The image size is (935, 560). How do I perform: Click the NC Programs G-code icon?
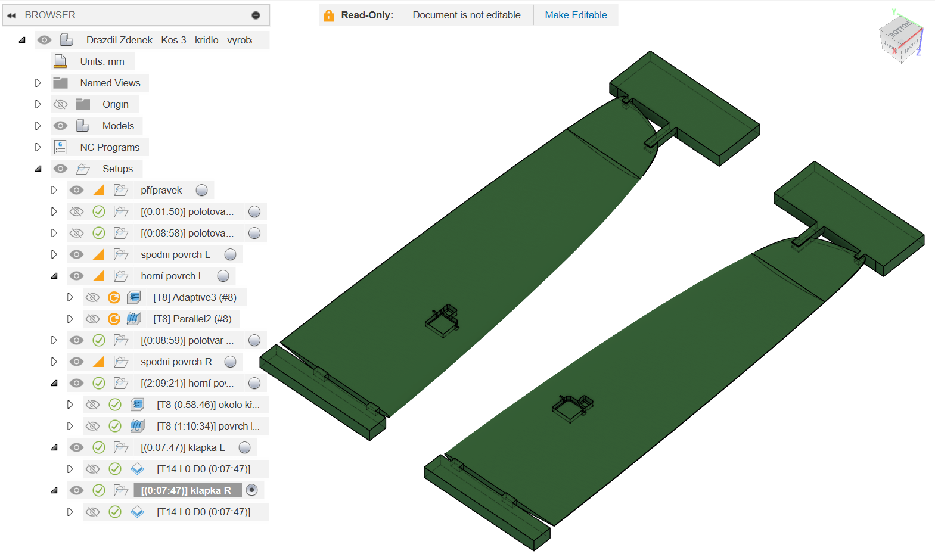[60, 147]
